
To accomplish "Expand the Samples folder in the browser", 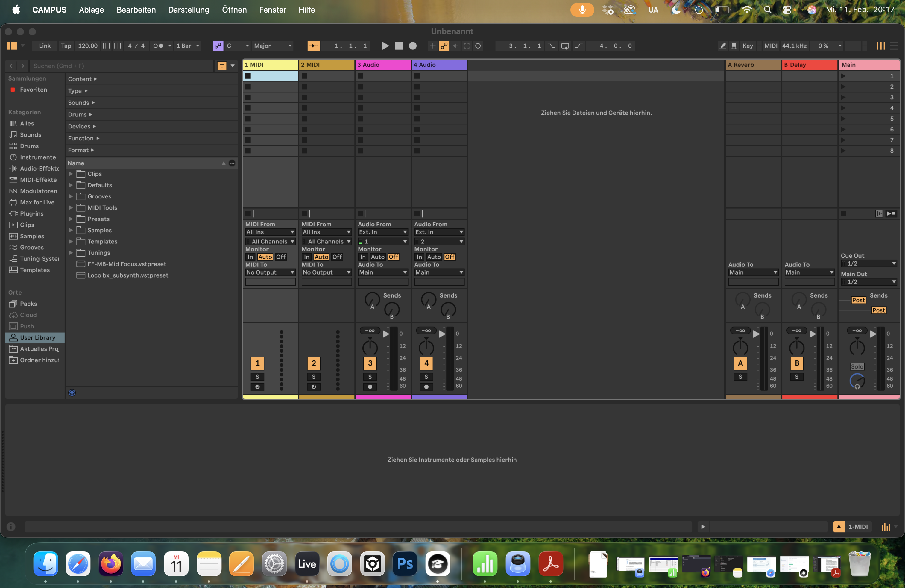I will [x=71, y=230].
